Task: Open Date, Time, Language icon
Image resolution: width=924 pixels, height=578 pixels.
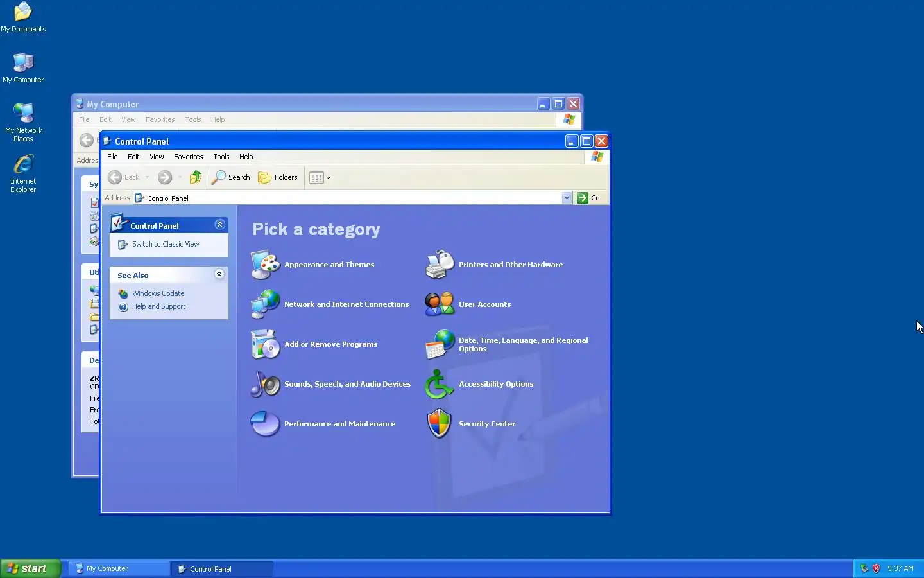Action: point(440,344)
